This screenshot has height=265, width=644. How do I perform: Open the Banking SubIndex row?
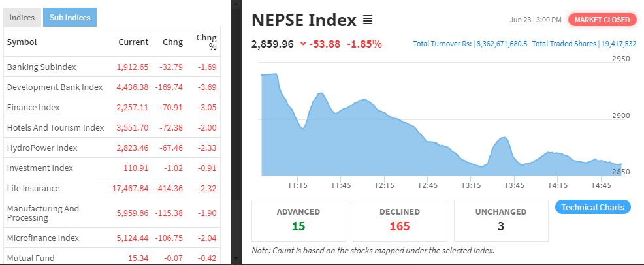click(112, 67)
